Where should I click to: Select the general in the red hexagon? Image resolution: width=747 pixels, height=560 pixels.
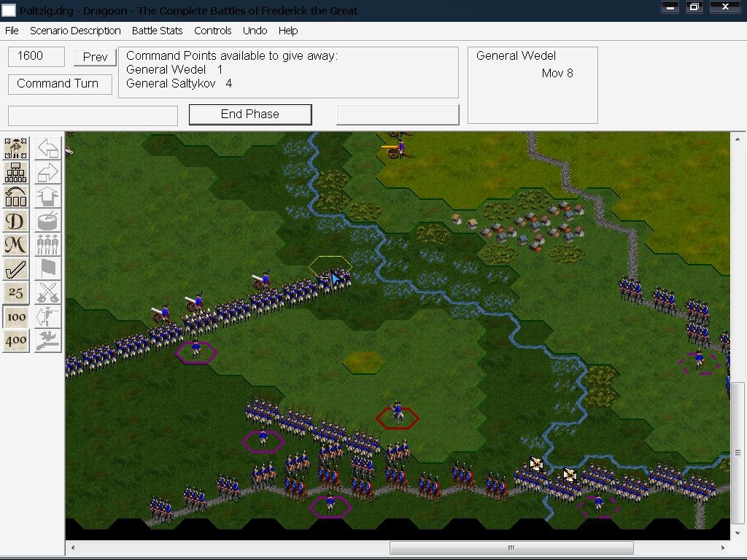click(398, 413)
